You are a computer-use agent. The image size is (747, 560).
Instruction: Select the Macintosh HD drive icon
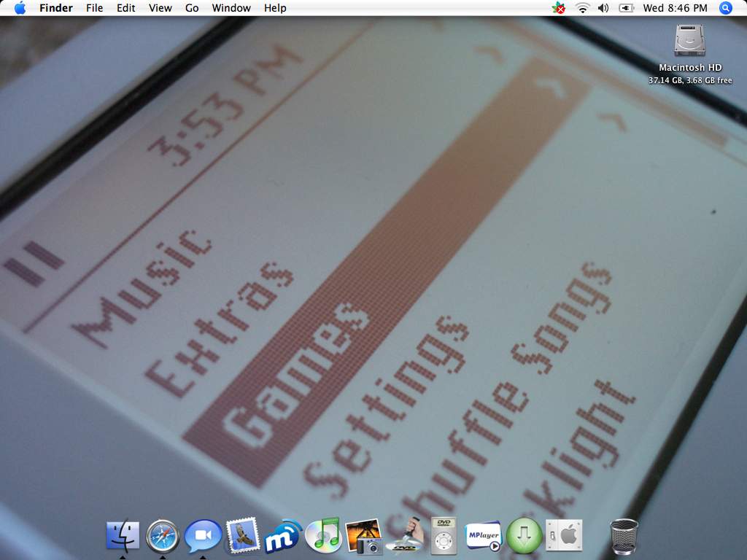coord(690,41)
